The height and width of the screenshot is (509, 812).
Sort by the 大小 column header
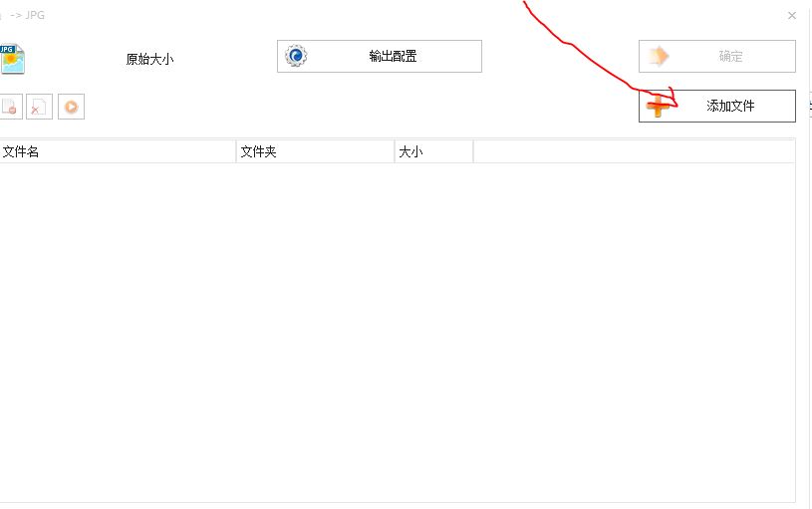[x=434, y=151]
